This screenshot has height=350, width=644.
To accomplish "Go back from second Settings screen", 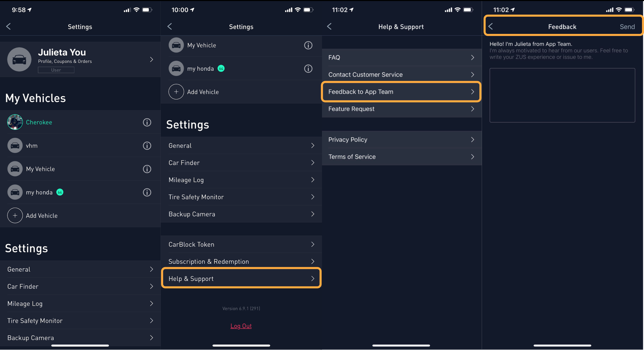I will point(170,27).
